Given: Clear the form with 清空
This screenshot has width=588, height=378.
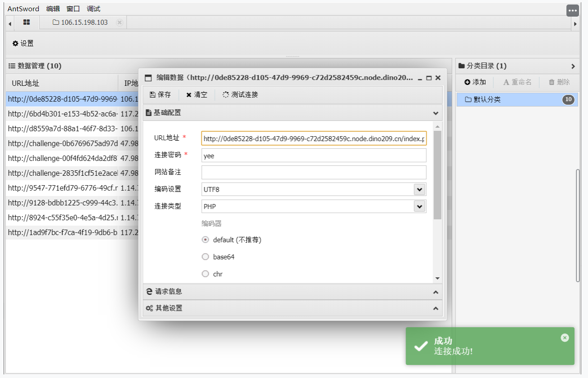Looking at the screenshot, I should tap(197, 95).
